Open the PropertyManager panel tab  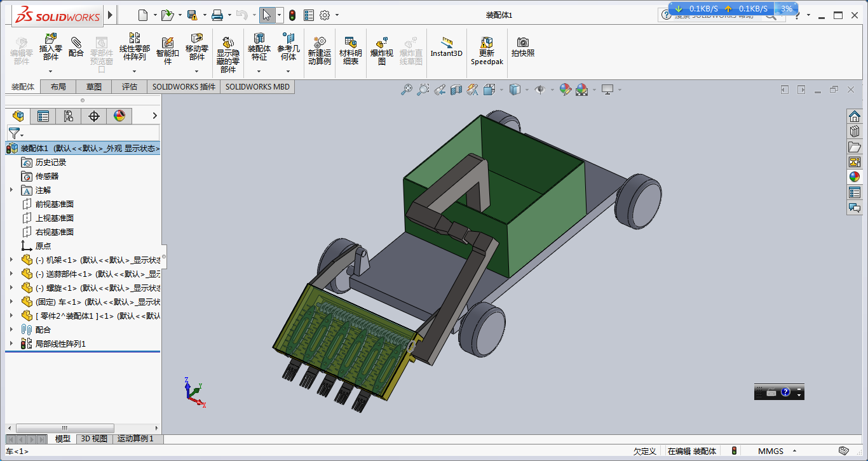click(x=43, y=116)
